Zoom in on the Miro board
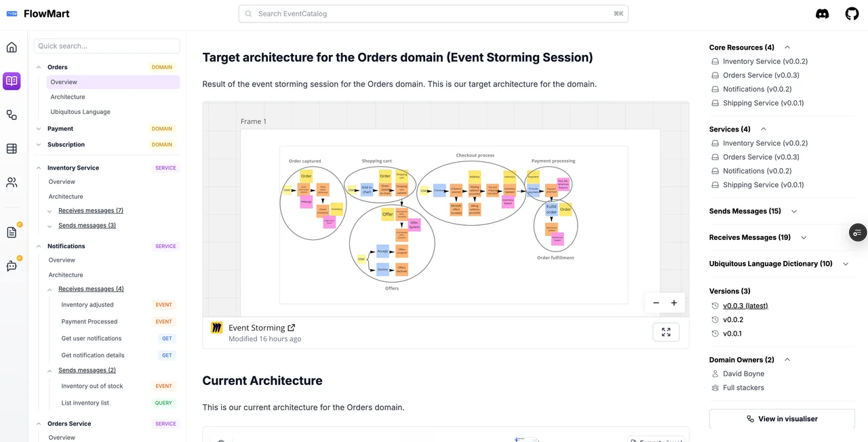This screenshot has height=442, width=868. click(x=674, y=303)
